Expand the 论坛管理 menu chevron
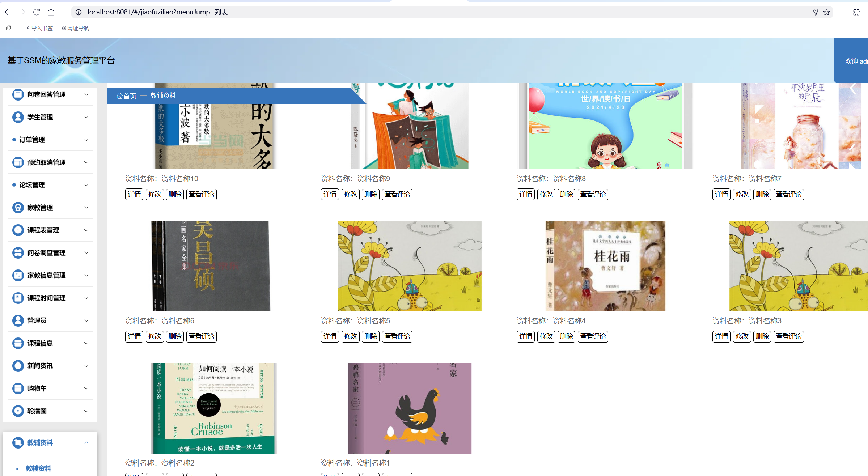Screen dimensions: 868x476 (86, 185)
